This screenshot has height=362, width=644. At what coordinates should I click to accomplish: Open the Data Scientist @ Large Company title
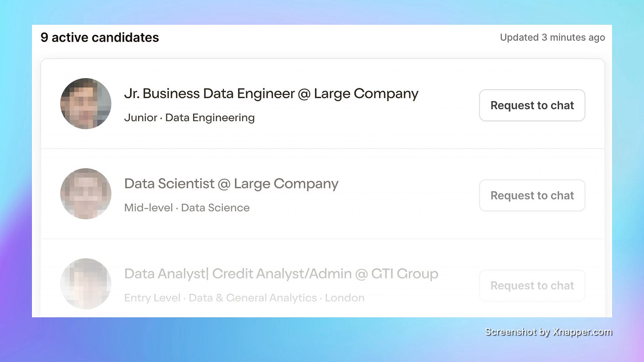[231, 184]
